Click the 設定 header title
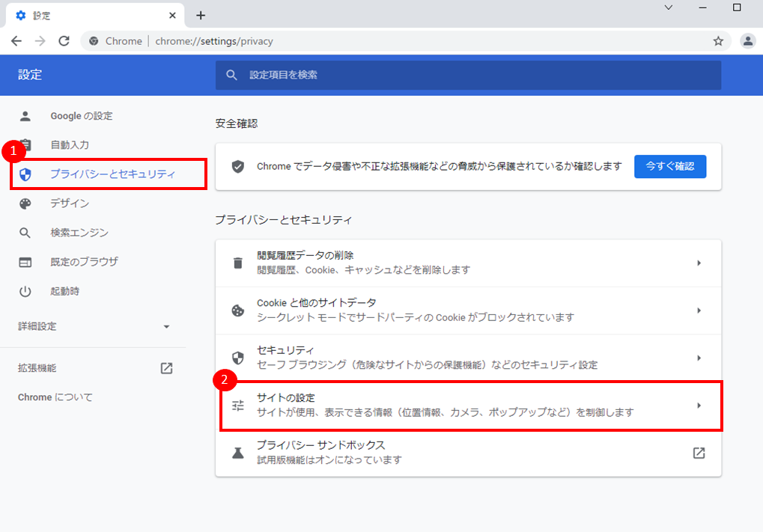Screen dimensions: 763x532 click(30, 75)
